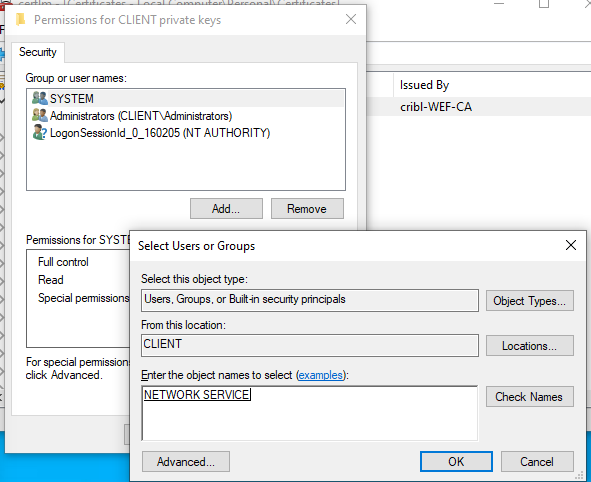Click Check Names to validate entry

[530, 396]
